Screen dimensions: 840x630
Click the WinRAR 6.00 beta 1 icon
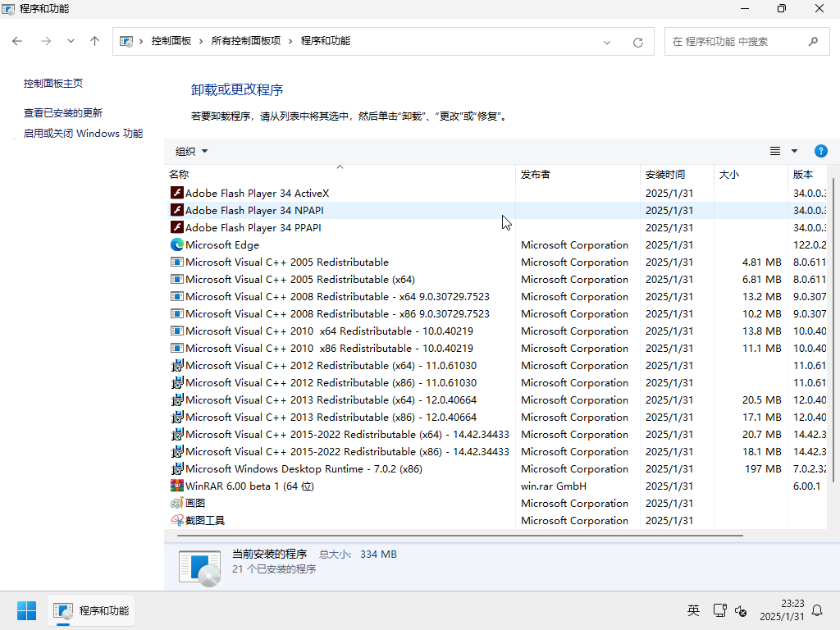tap(176, 486)
